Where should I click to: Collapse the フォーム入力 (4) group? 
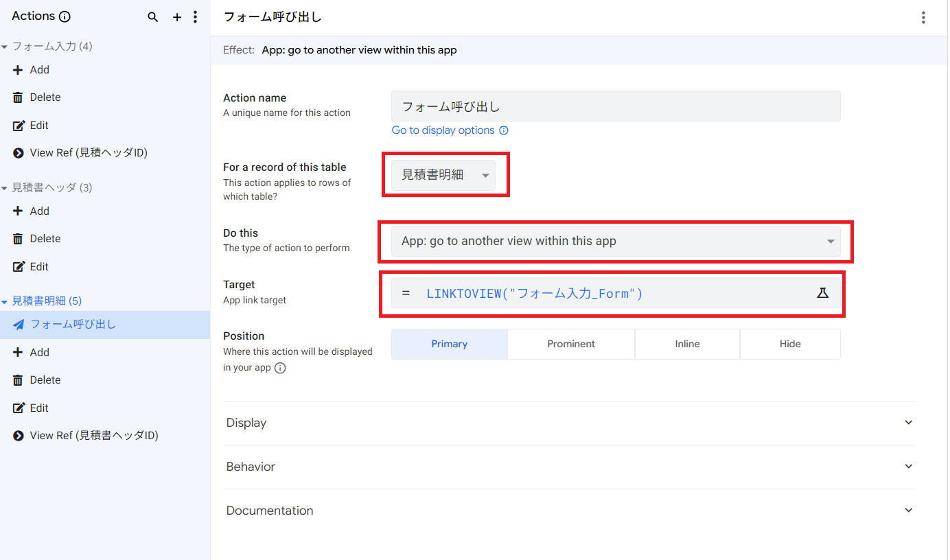[5, 47]
